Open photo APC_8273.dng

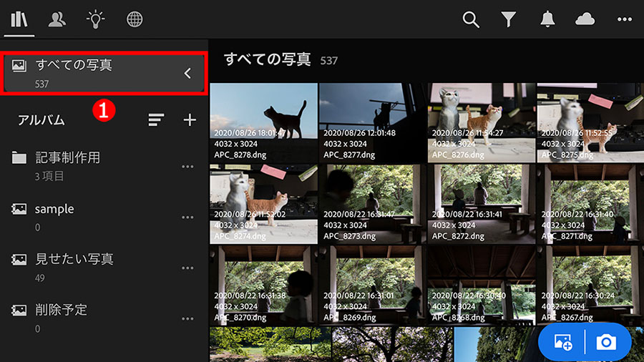tap(373, 204)
